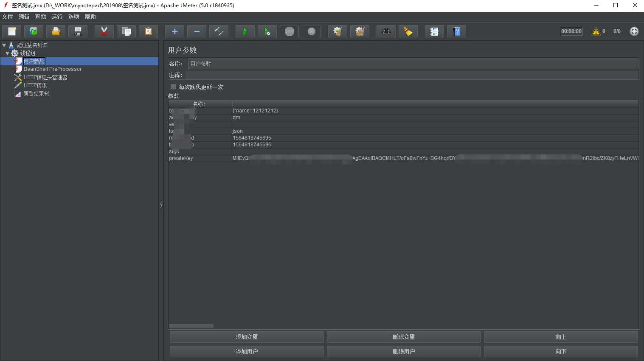Viewport: 644px width, 361px height.
Task: Save the test plan
Action: tap(78, 31)
